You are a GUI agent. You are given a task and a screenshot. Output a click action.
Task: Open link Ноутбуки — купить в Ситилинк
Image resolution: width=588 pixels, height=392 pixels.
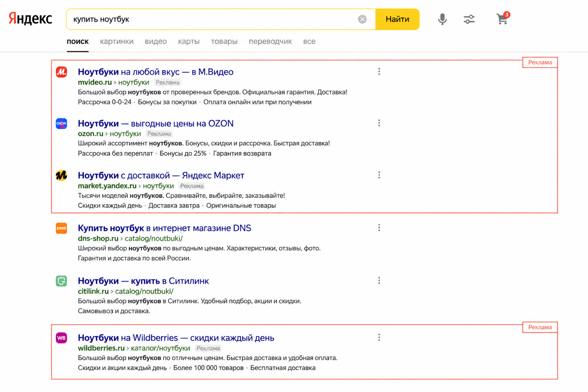(143, 281)
